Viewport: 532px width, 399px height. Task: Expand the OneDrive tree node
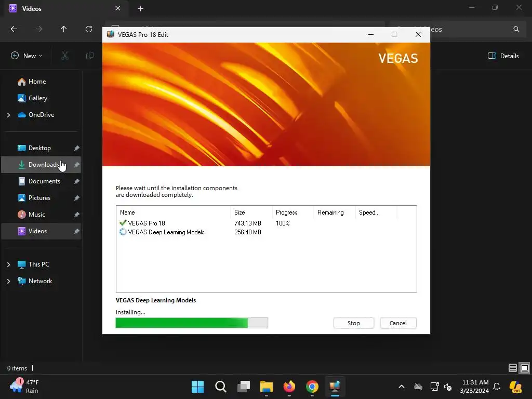click(8, 115)
